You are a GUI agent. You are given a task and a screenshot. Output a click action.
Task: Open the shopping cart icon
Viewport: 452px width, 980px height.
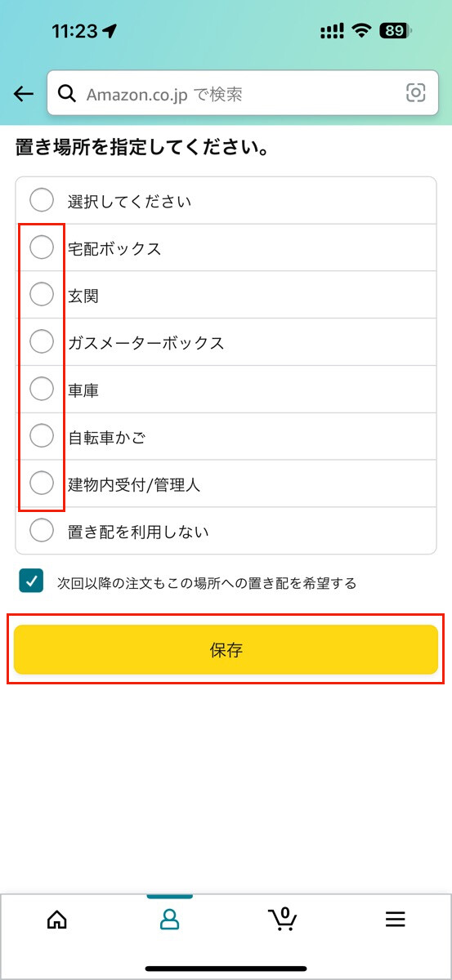pyautogui.click(x=282, y=919)
